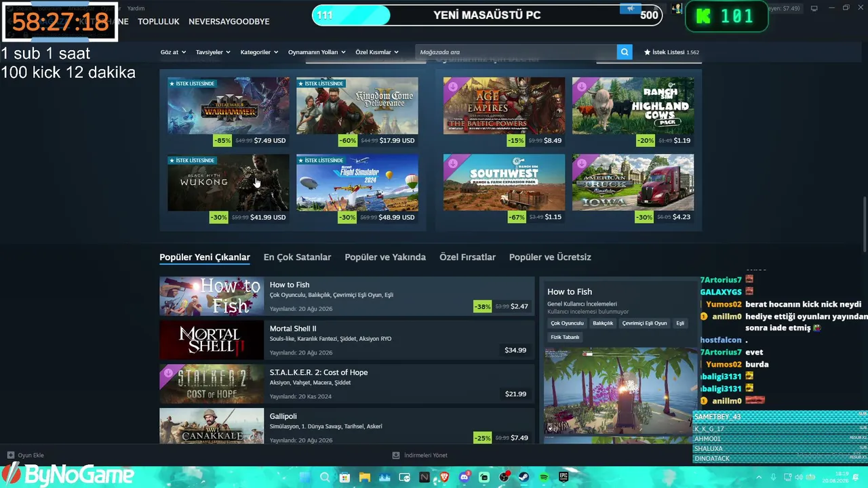Open the Highland Cows Pack capsule
The width and height of the screenshot is (868, 488).
633,106
